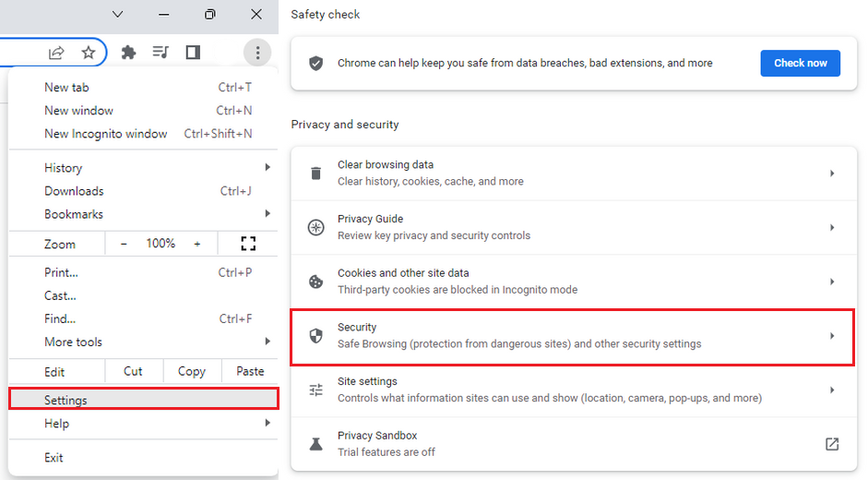Click the Check now button
The width and height of the screenshot is (868, 480).
(x=800, y=63)
